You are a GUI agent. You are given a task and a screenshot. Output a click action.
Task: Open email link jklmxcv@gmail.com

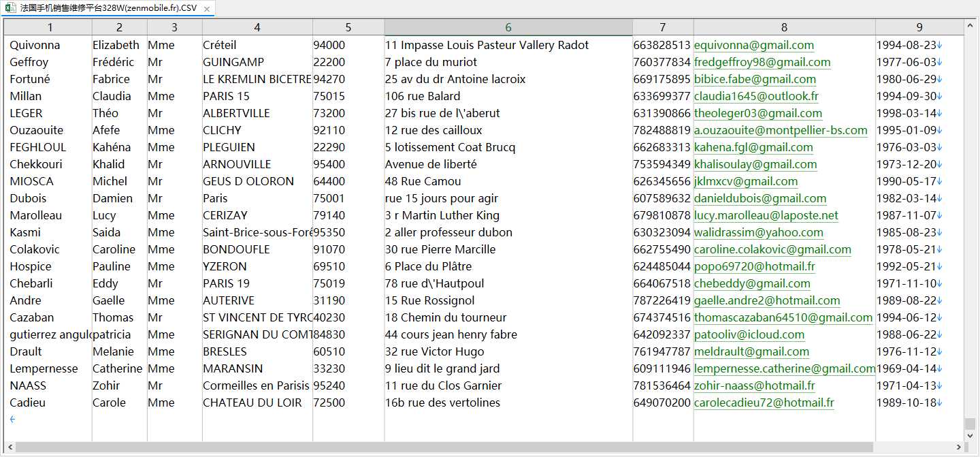pyautogui.click(x=746, y=181)
